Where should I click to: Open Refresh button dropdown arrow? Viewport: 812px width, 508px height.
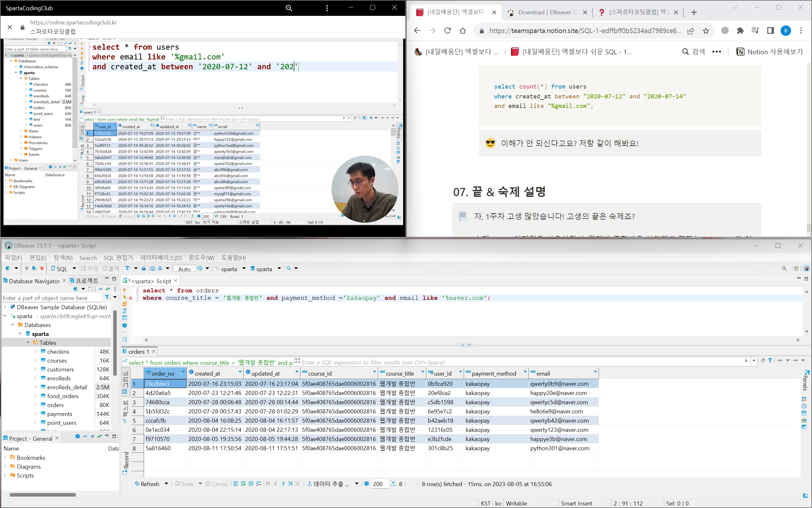coord(166,484)
